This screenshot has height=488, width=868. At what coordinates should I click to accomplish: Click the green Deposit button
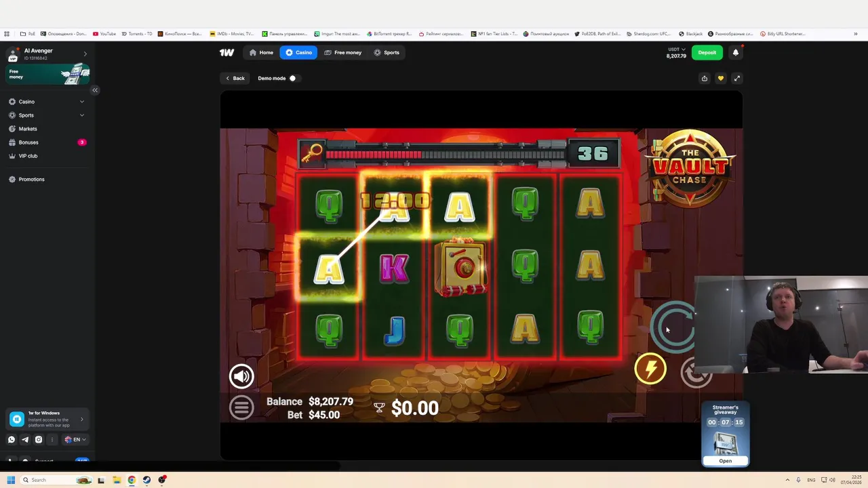coord(707,52)
